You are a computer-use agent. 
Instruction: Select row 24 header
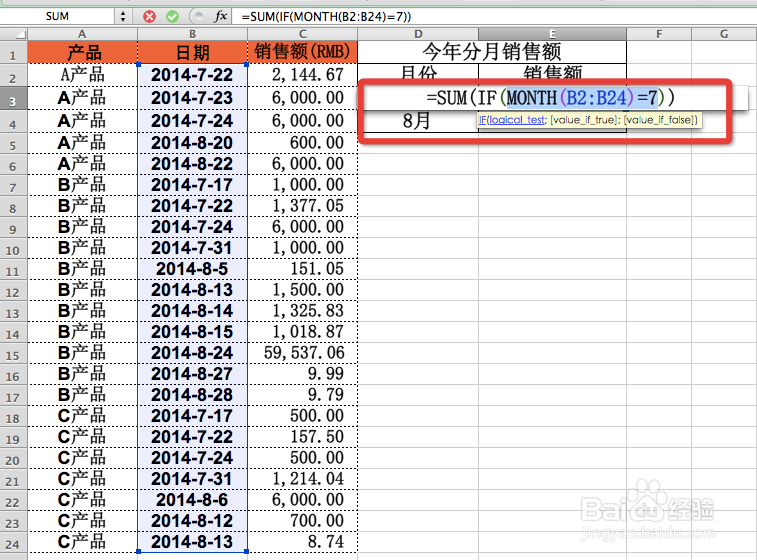point(14,542)
